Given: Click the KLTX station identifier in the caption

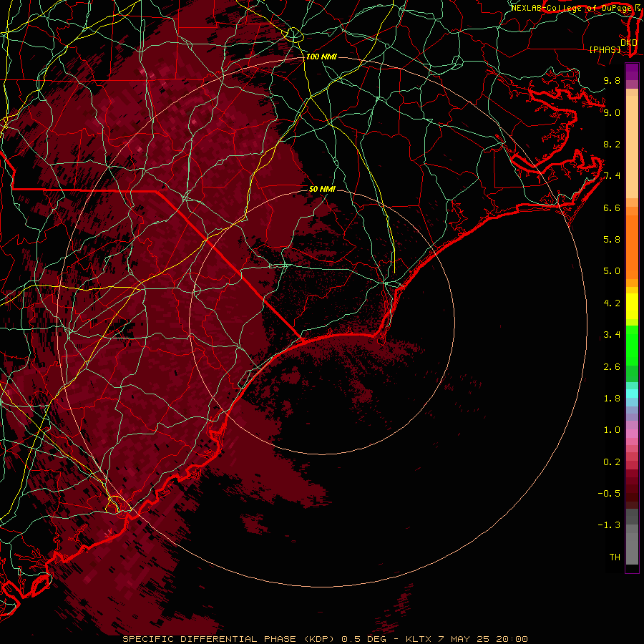Looking at the screenshot, I should pos(418,639).
